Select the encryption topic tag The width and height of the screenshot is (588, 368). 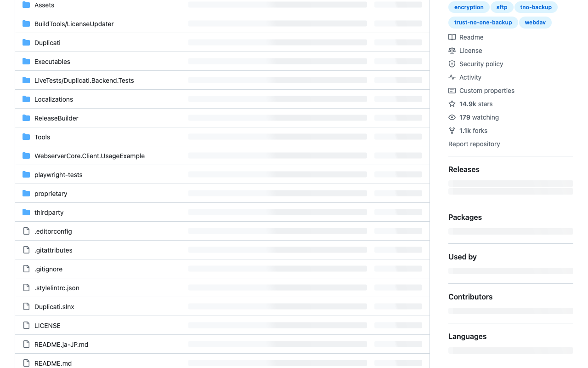(469, 7)
